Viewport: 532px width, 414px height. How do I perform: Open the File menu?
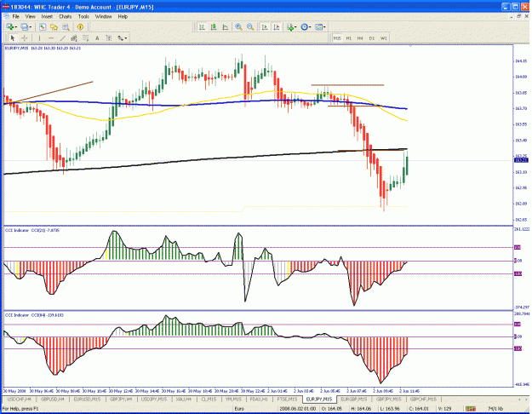coord(15,16)
